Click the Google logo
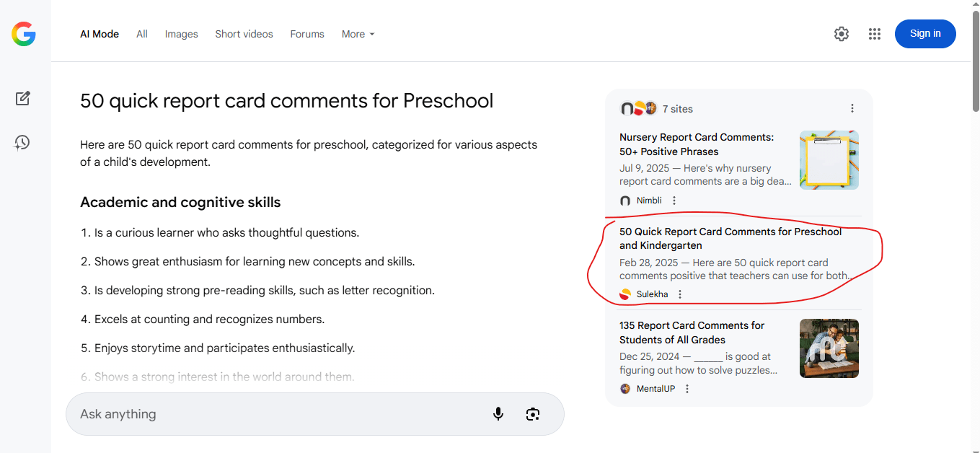Screen dimensions: 980x453 tap(24, 34)
